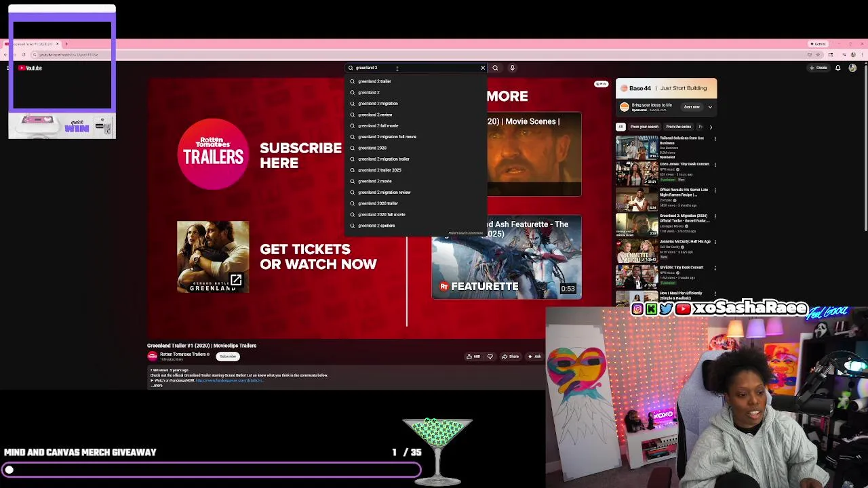868x488 pixels.
Task: Open Chrome three-dot menu
Action: click(x=861, y=54)
